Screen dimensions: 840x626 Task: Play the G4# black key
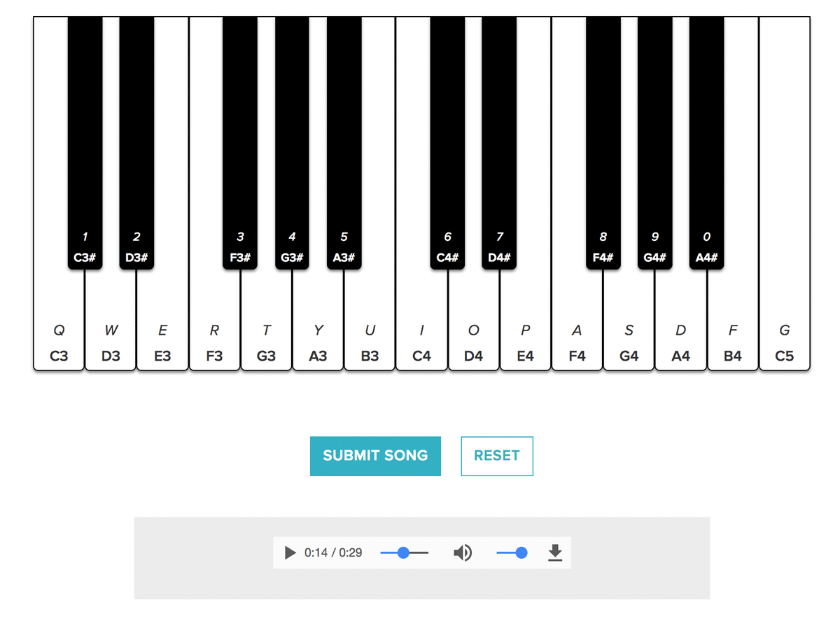[x=654, y=140]
